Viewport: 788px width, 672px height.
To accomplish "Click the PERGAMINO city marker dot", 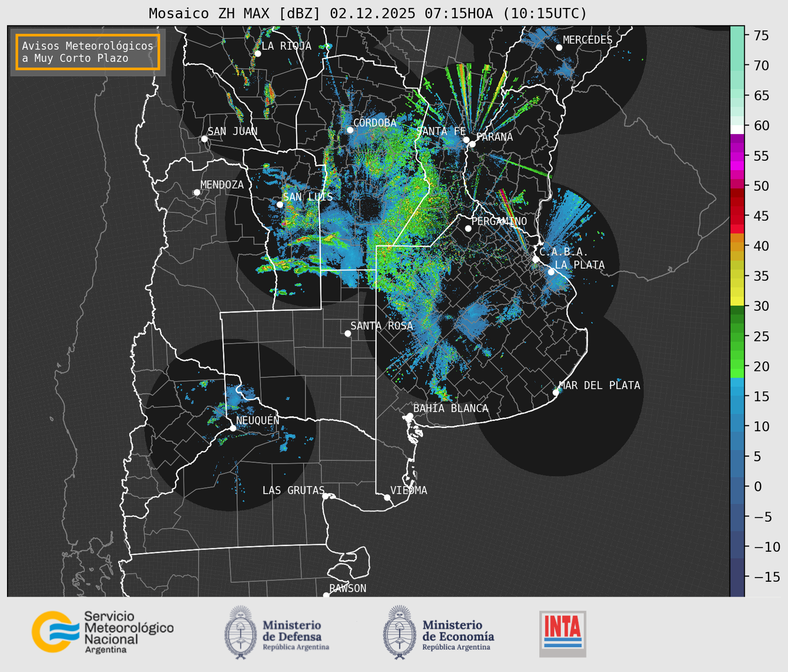I will coord(468,229).
